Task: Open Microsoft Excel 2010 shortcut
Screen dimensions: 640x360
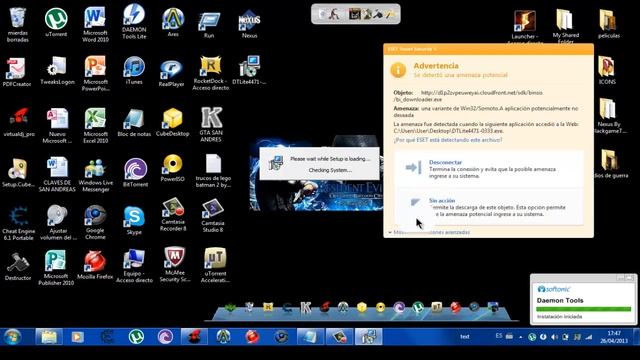Action: coord(96,119)
